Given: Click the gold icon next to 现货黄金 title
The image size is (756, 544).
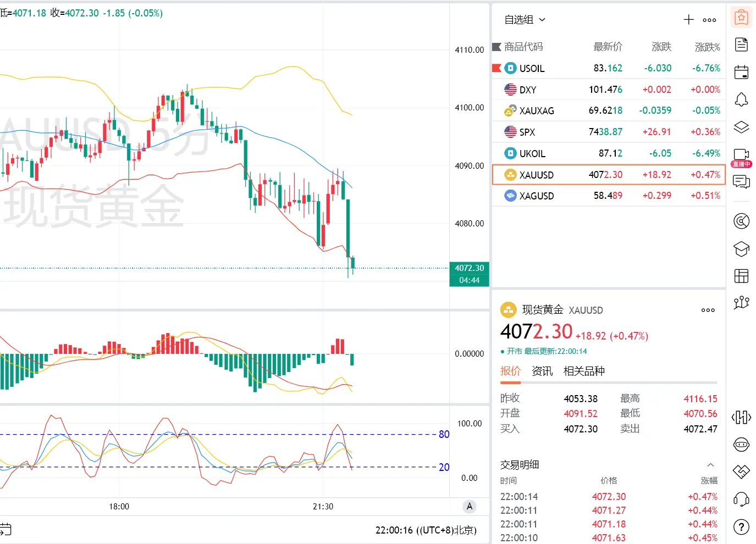Looking at the screenshot, I should 508,309.
